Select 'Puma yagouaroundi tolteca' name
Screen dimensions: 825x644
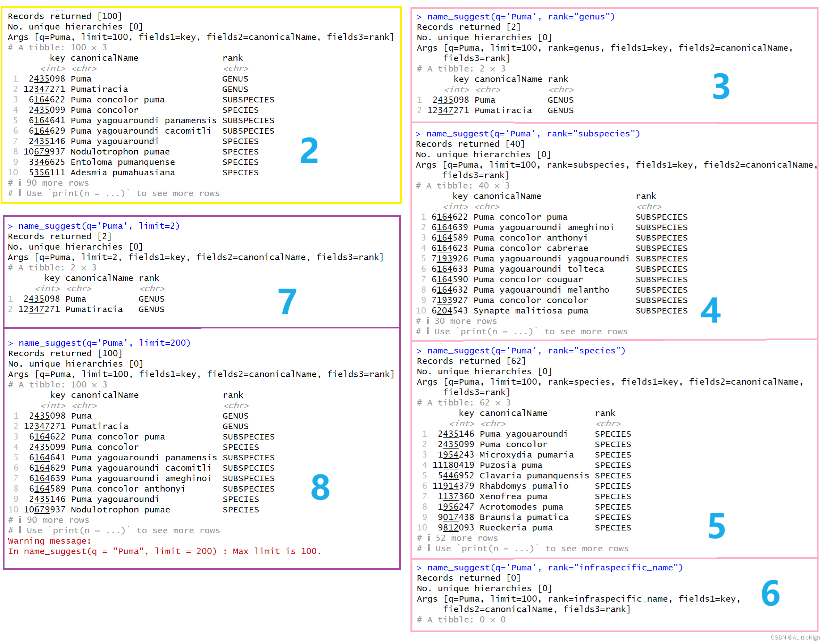(539, 269)
